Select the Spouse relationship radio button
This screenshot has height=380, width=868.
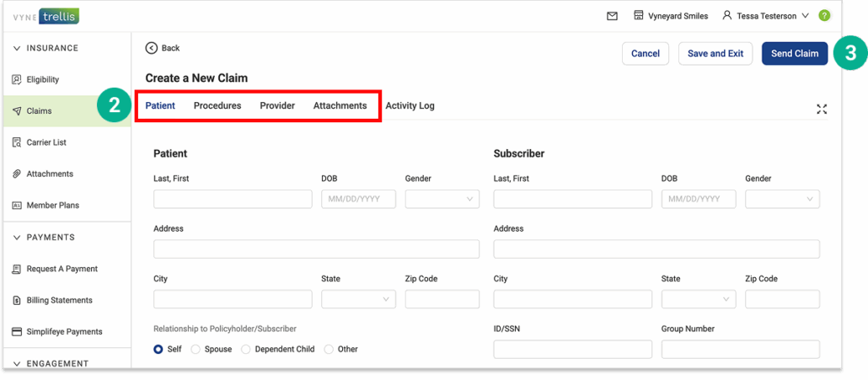pyautogui.click(x=196, y=349)
